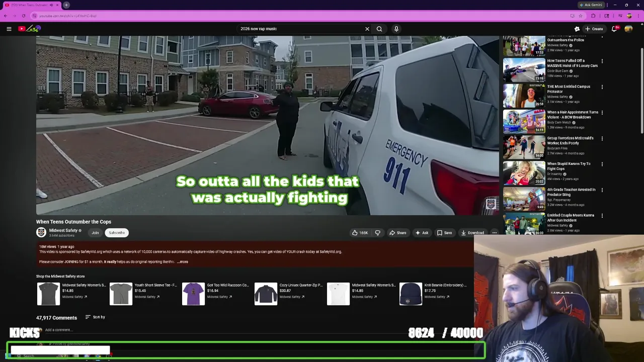This screenshot has height=362, width=644.
Task: Select the When Teens Outnumber browser tab
Action: [x=32, y=5]
